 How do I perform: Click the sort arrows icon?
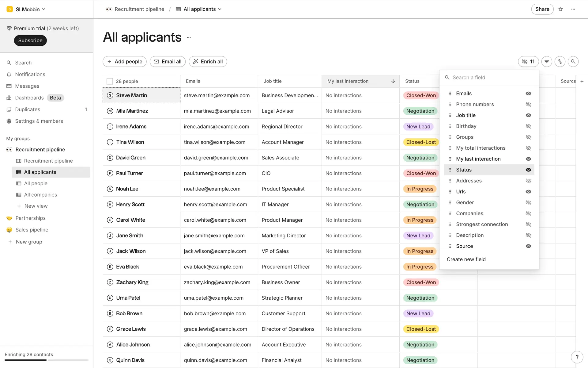click(x=560, y=62)
